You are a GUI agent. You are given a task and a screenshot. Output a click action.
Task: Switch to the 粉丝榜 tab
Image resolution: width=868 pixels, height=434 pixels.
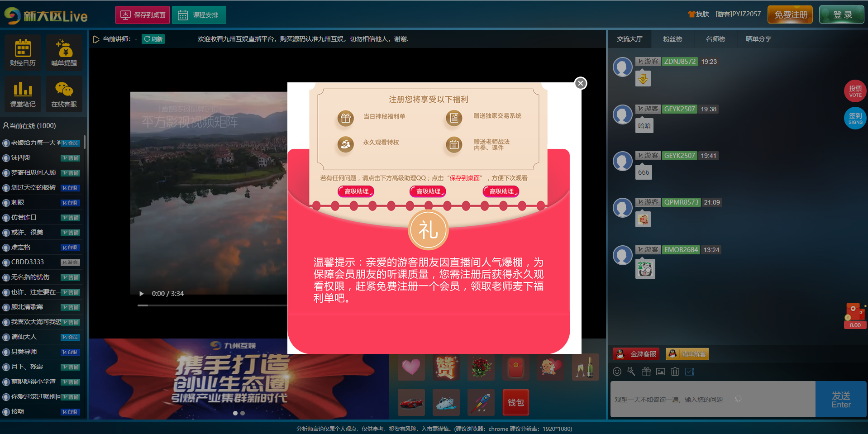coord(672,39)
